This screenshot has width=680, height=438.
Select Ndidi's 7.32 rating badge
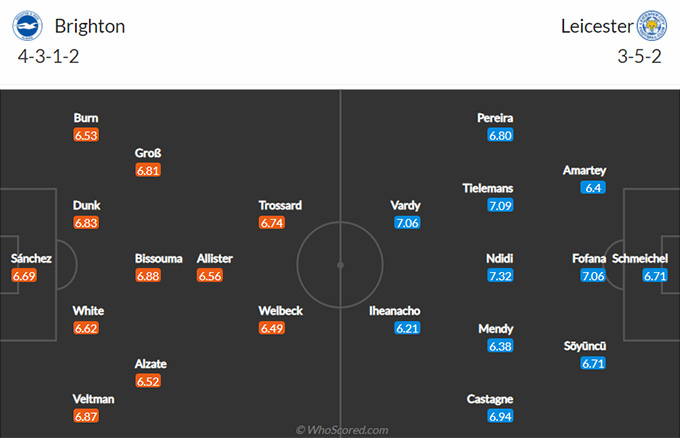(x=500, y=276)
